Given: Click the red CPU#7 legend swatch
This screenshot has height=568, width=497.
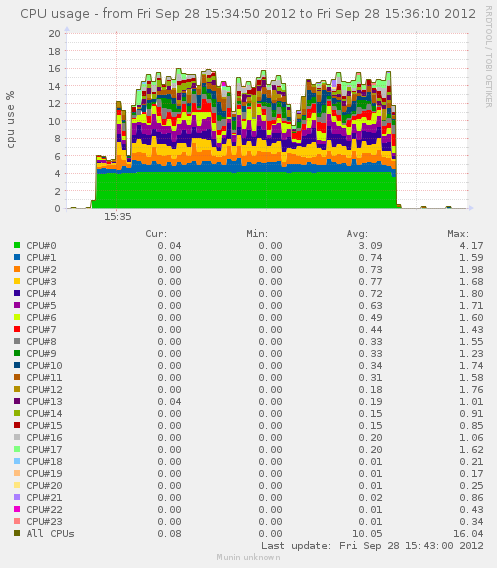Looking at the screenshot, I should 17,329.
